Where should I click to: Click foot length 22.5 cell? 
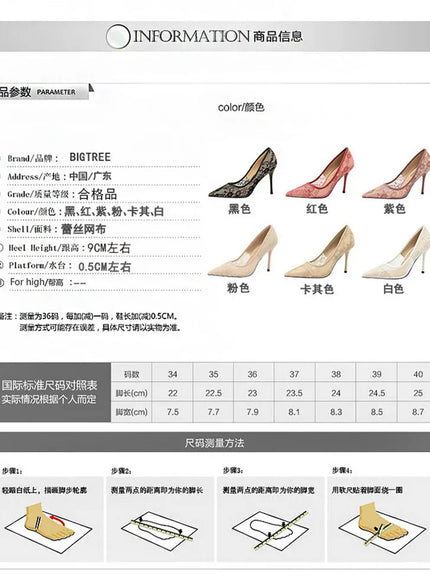click(213, 393)
